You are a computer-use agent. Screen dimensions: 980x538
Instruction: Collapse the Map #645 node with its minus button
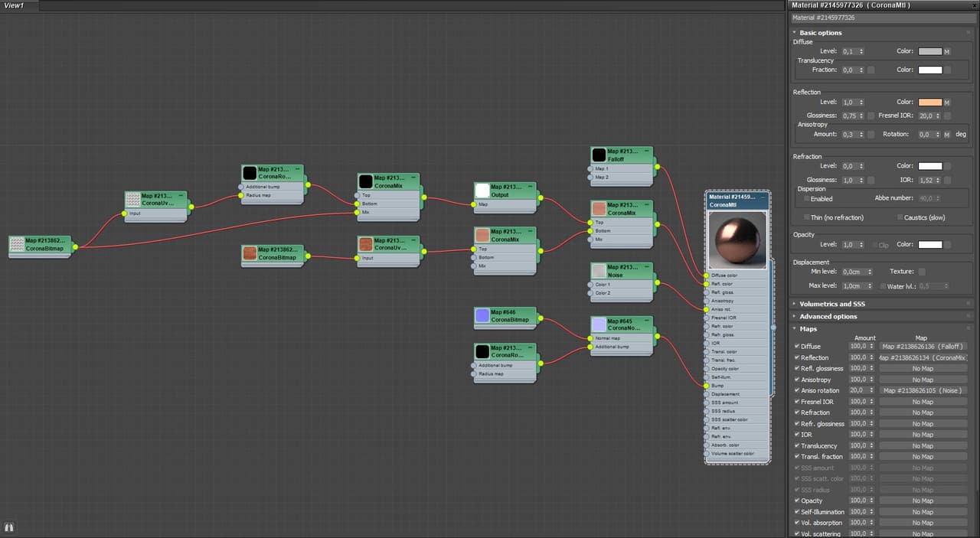647,321
